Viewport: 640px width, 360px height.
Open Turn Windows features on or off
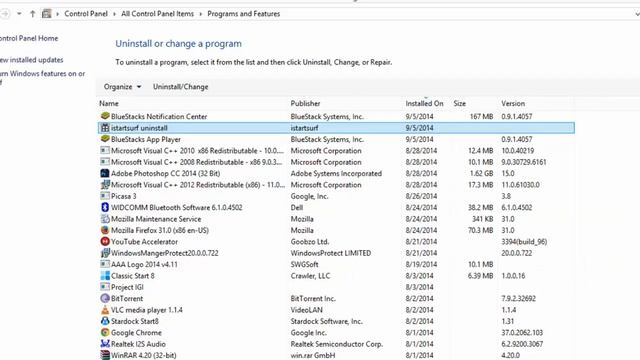42,78
